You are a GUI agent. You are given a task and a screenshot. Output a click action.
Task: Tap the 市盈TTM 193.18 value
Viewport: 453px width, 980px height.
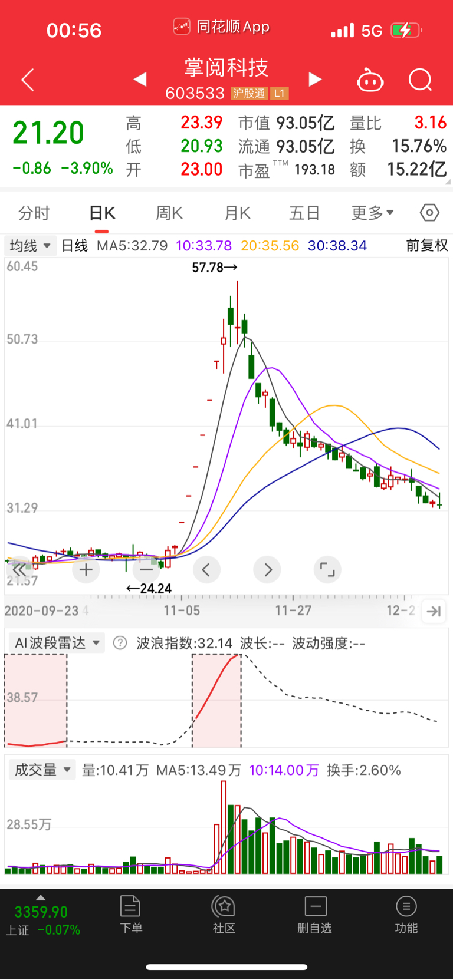314,170
